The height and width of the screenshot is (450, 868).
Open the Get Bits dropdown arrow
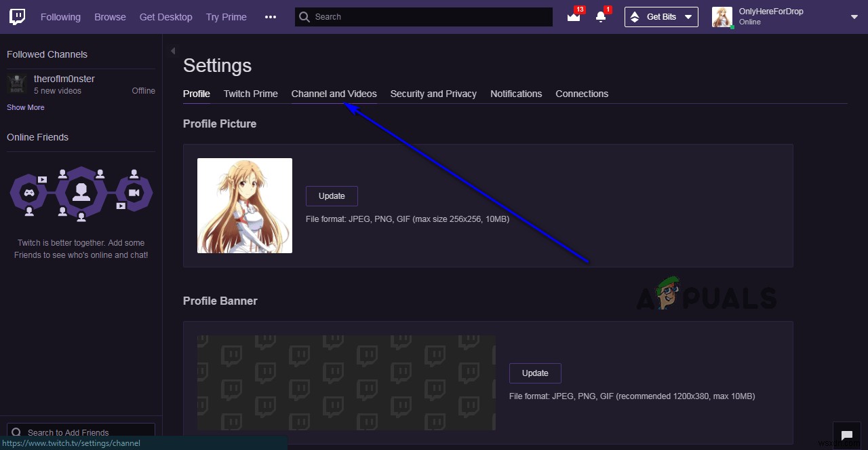[x=688, y=16]
